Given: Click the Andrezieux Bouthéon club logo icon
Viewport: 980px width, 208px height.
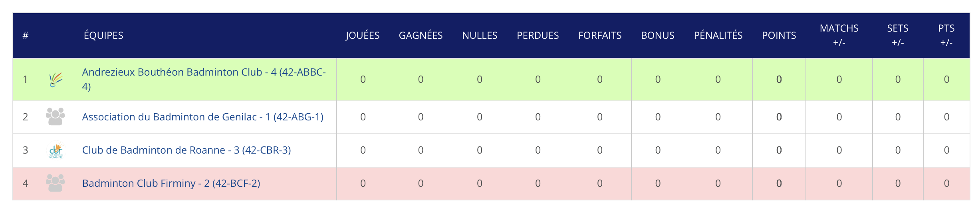Looking at the screenshot, I should point(56,79).
